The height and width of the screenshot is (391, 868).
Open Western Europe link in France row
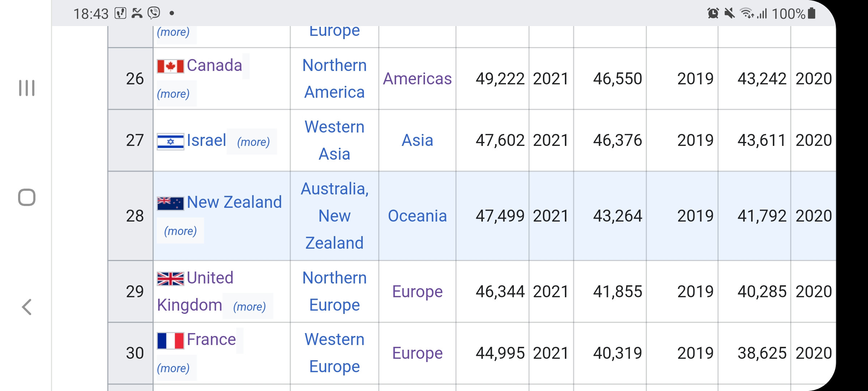(x=335, y=353)
